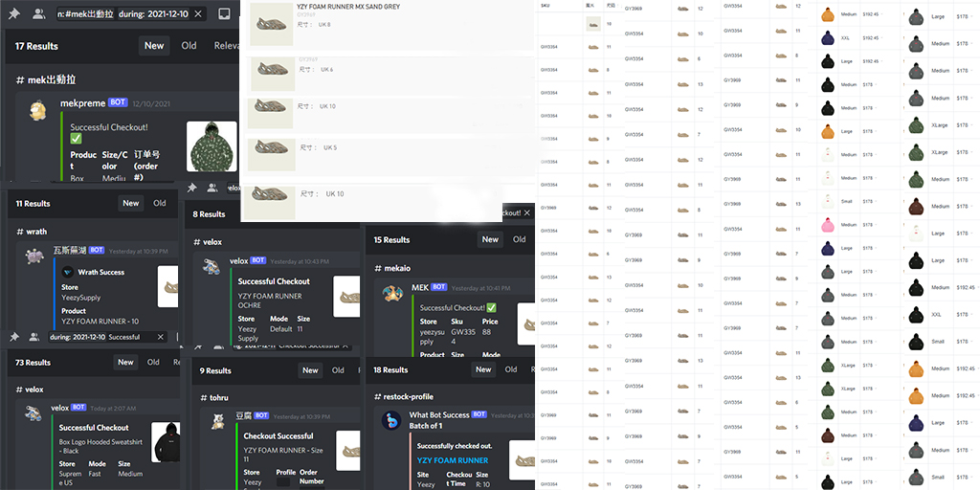980x490 pixels.
Task: Click the pin icon above 8 Results
Action: [192, 187]
